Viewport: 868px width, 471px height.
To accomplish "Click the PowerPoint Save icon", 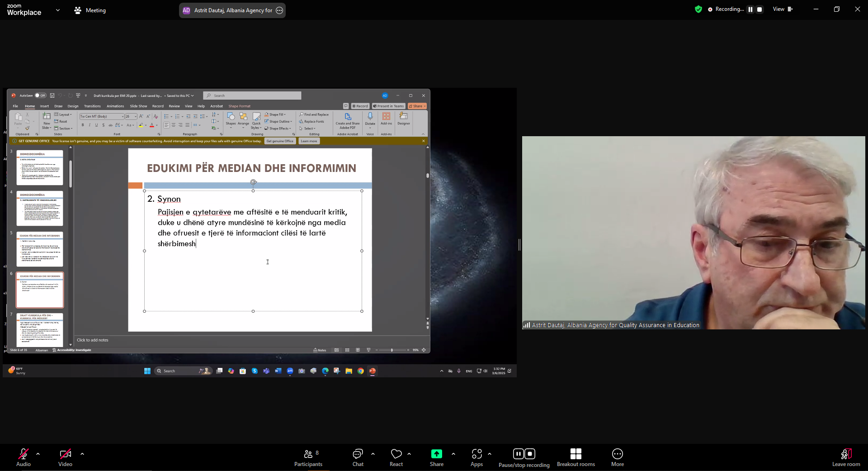I will (x=52, y=95).
